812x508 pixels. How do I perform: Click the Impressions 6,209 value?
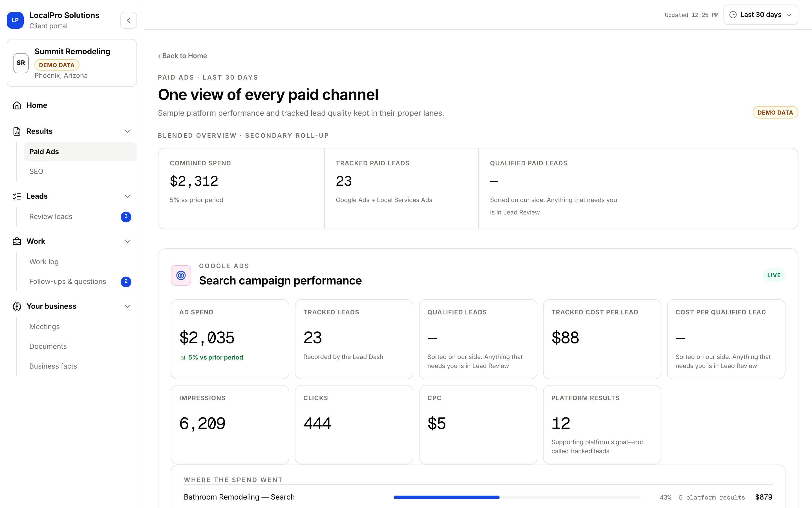tap(202, 423)
